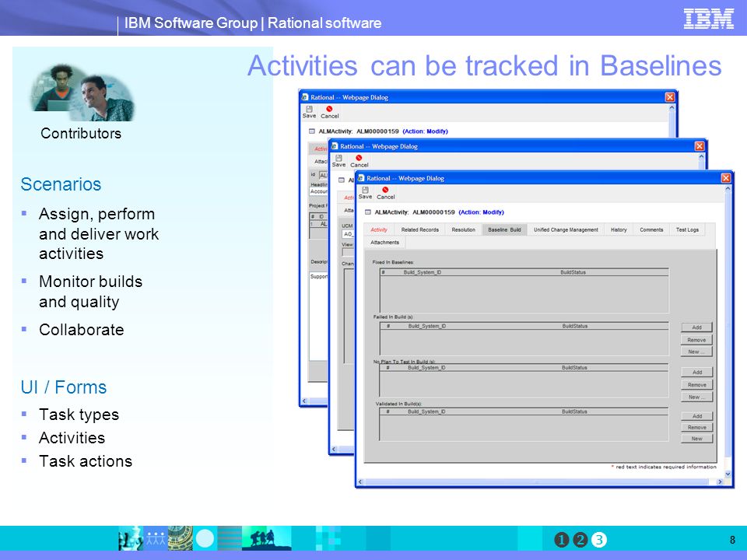Open the Activity tab in front dialog
Viewport: 747px width, 560px height.
tap(379, 229)
